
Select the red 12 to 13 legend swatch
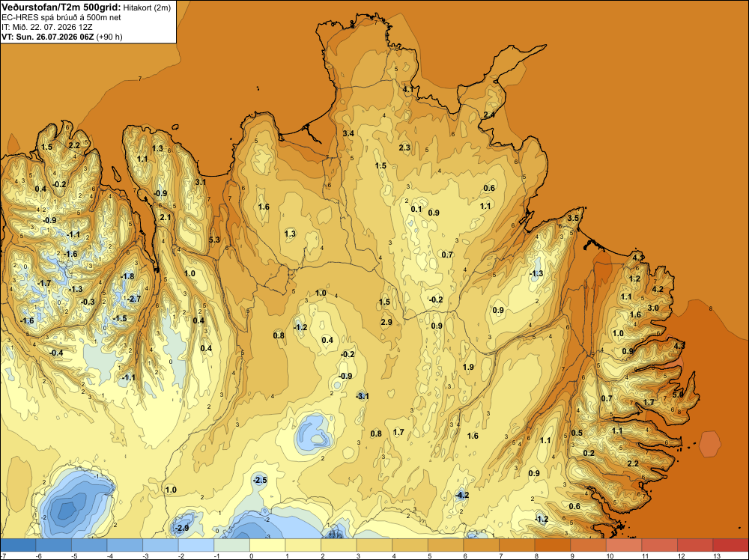tap(695, 545)
